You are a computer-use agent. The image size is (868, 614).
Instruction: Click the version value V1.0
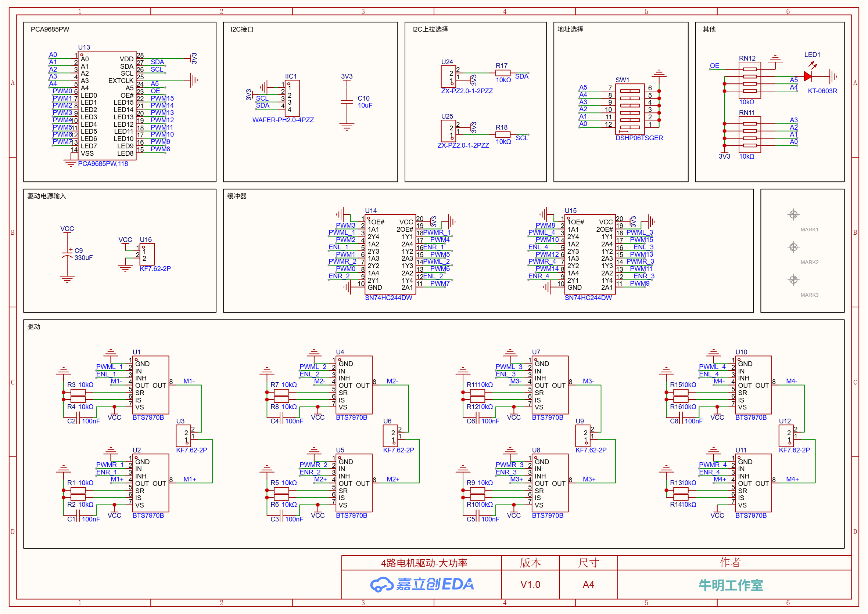point(530,585)
